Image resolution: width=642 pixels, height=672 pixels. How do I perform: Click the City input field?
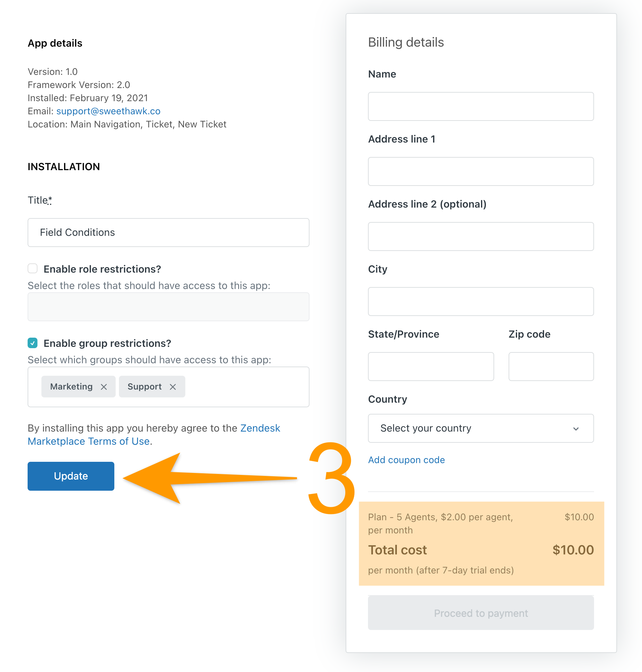pos(480,302)
